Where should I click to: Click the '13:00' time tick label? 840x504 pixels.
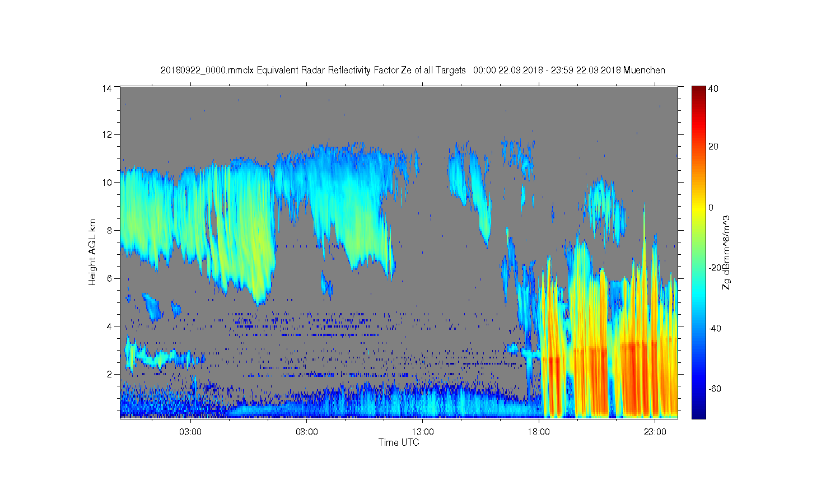(423, 432)
